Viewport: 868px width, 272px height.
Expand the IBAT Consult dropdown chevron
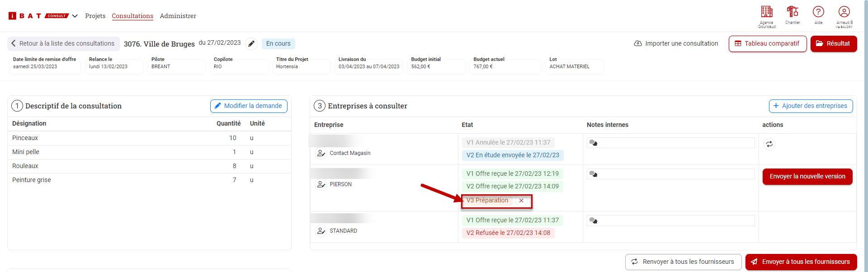pos(75,16)
